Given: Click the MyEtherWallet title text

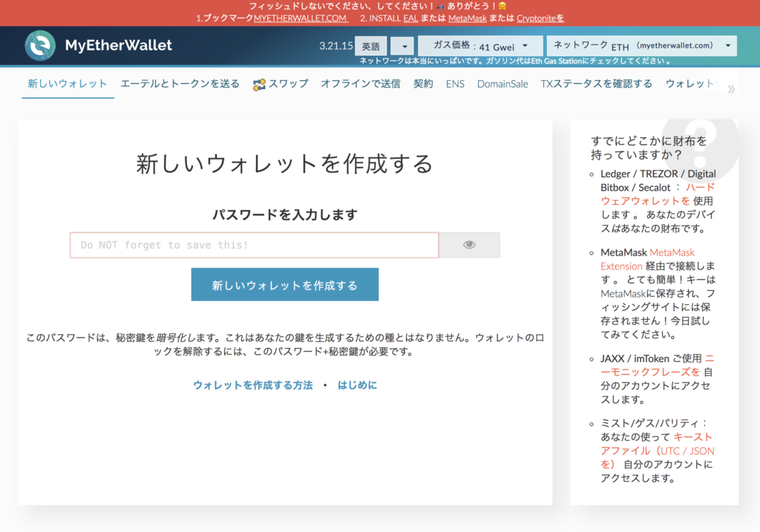Looking at the screenshot, I should (x=119, y=45).
